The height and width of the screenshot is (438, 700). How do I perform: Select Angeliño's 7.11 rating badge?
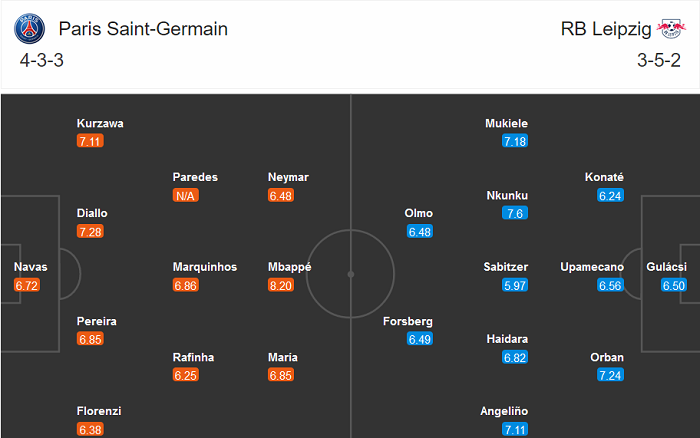[x=515, y=429]
